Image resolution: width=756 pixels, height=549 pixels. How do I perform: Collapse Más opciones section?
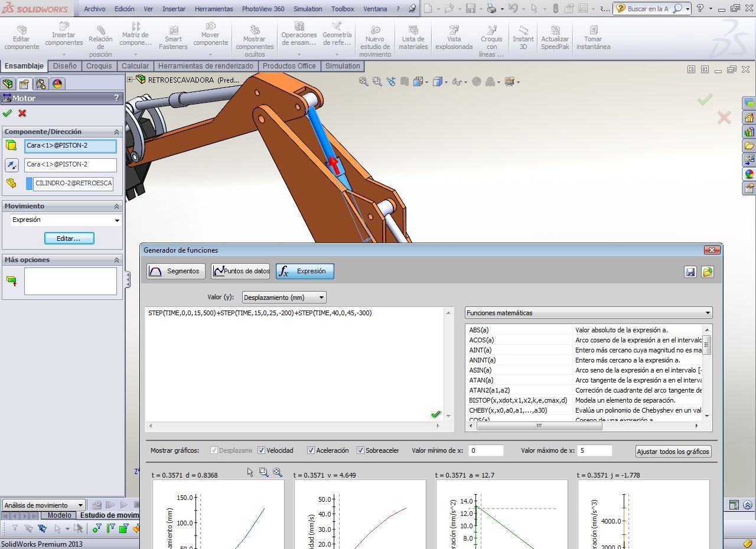116,260
